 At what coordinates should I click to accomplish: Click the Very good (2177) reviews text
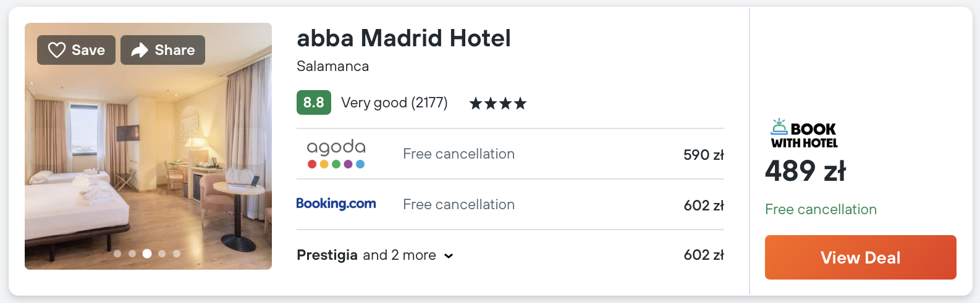394,102
